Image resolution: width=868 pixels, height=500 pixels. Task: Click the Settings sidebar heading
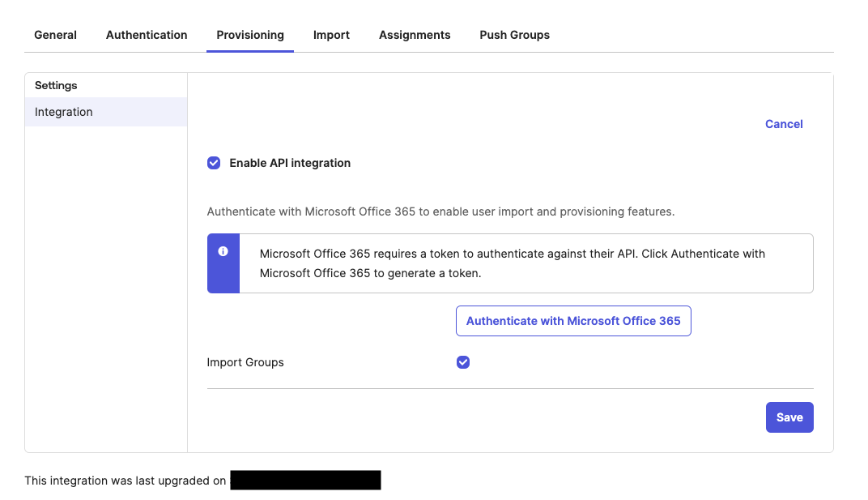pyautogui.click(x=56, y=85)
